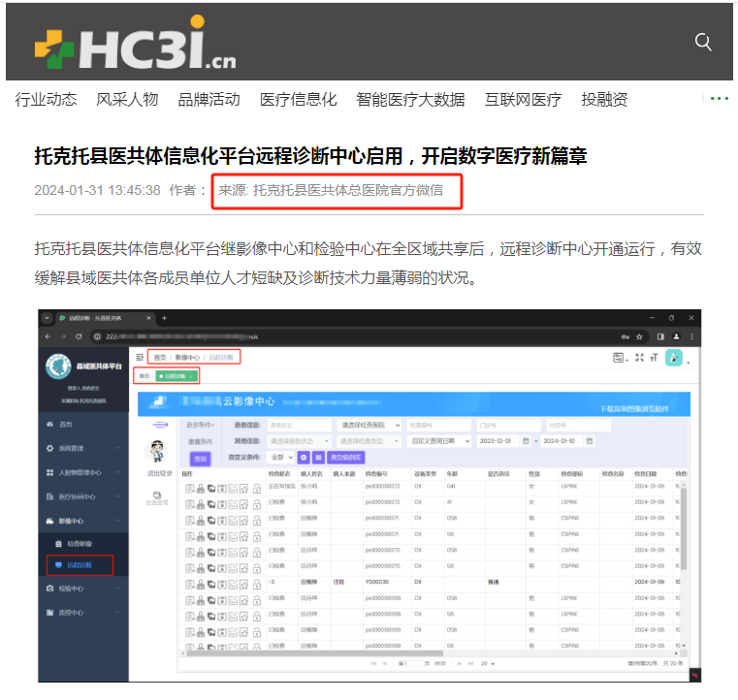
Task: Click the purple list icon button
Action: point(319,458)
